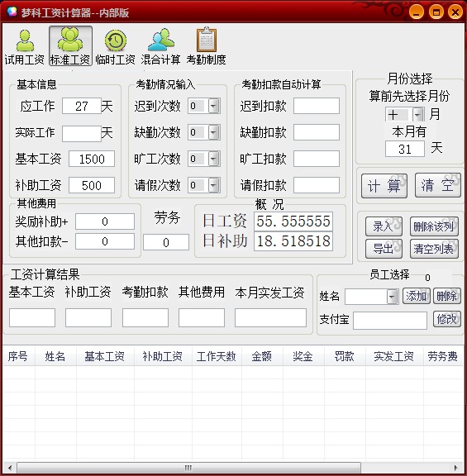
Task: Click the scrollbar left arrow
Action: (10, 467)
